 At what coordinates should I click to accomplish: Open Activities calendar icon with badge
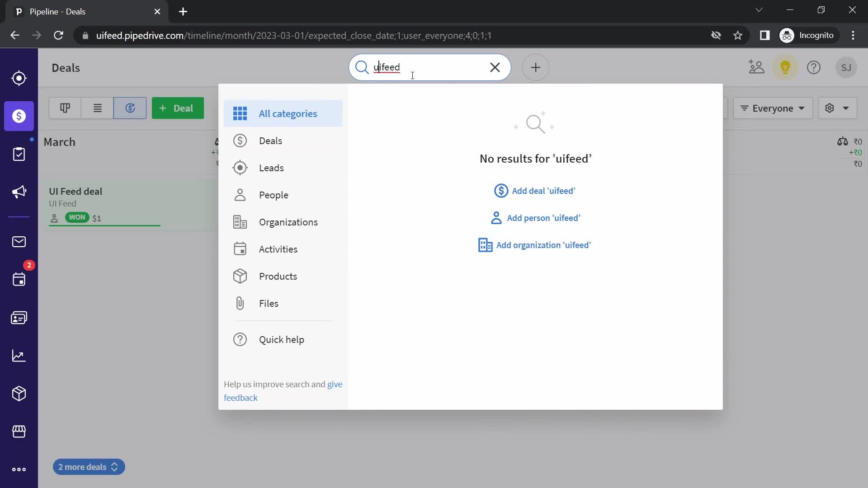pos(19,280)
